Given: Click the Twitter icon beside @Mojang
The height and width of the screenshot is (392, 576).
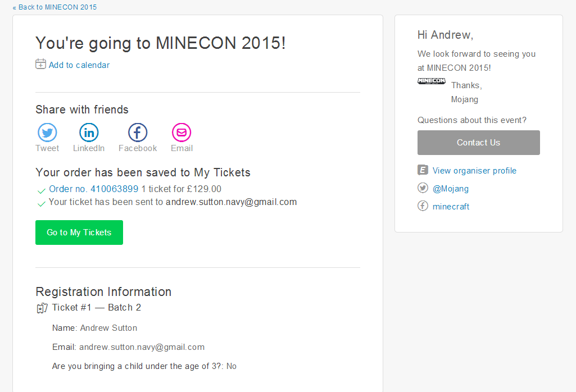Looking at the screenshot, I should pos(423,188).
